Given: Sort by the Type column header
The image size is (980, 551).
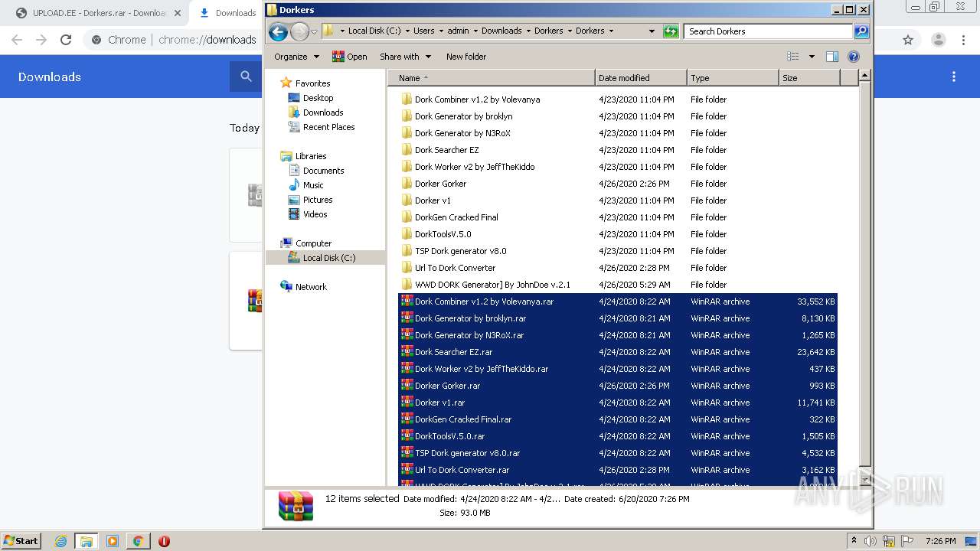Looking at the screenshot, I should coord(733,78).
